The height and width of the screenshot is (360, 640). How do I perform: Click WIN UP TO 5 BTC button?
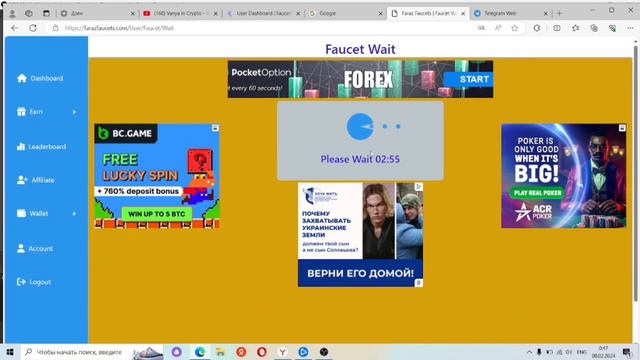coord(157,214)
